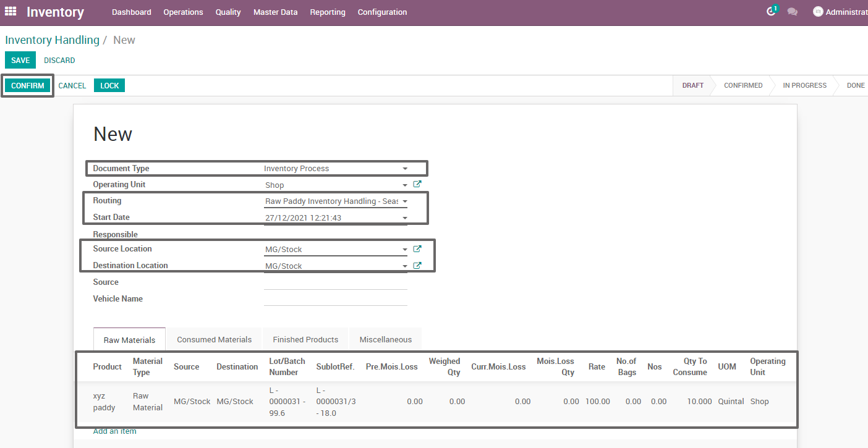Click the Administrator avatar
868x448 pixels.
click(818, 11)
